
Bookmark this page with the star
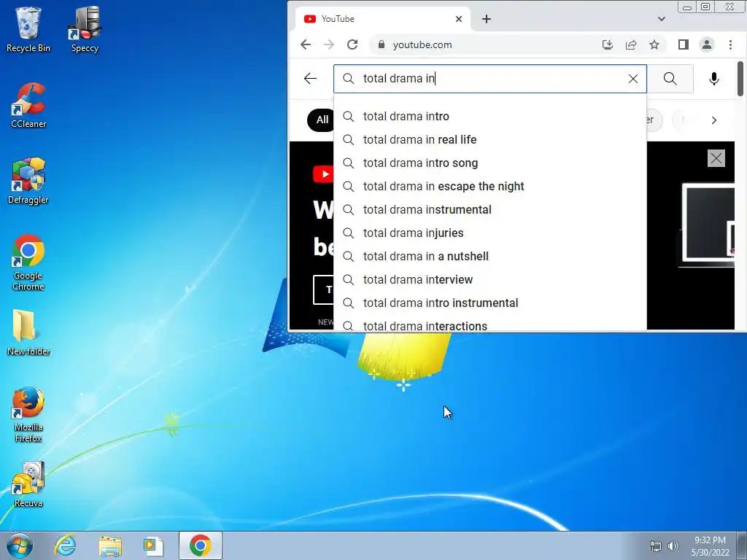654,44
